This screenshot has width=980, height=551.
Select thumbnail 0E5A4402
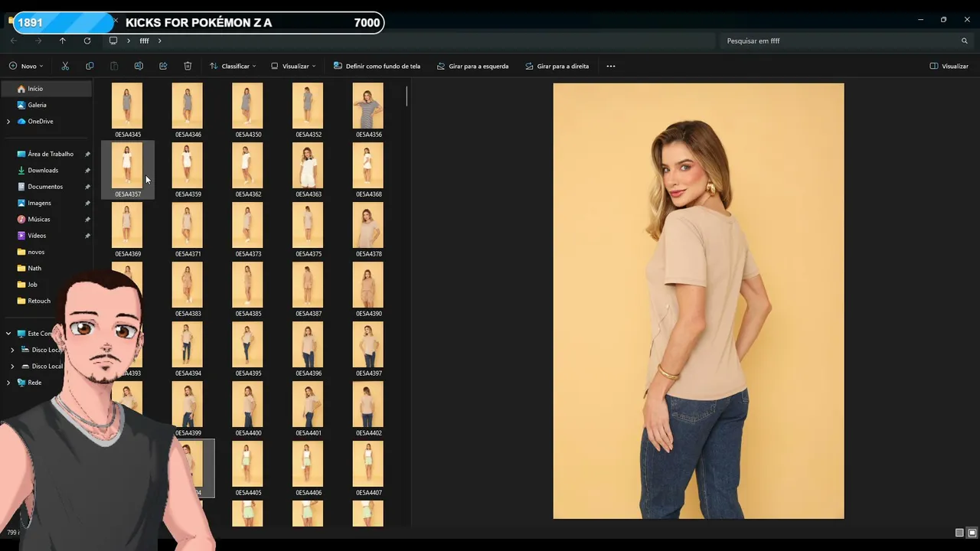(368, 404)
